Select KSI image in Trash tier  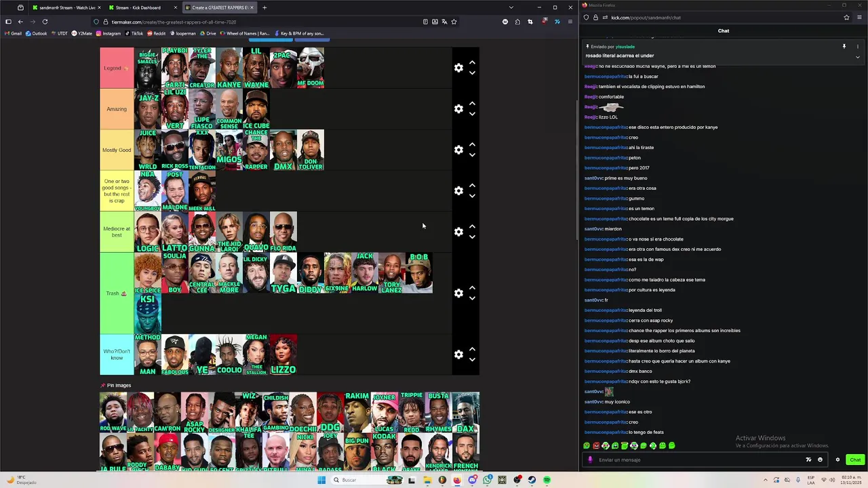coord(148,314)
